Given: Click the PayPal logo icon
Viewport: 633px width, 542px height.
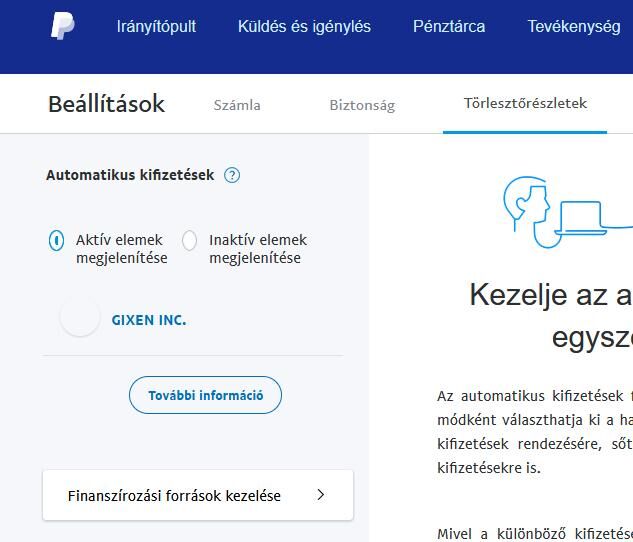Looking at the screenshot, I should click(x=62, y=27).
